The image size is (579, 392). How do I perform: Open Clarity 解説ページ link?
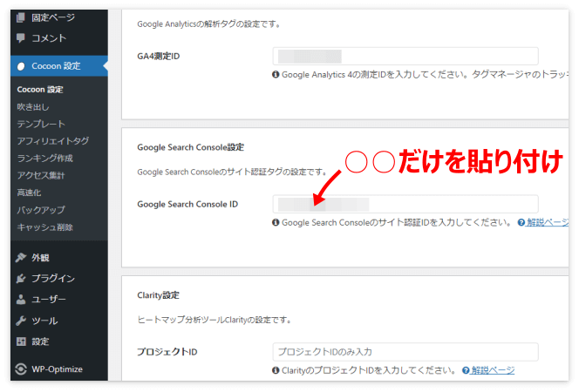point(493,370)
